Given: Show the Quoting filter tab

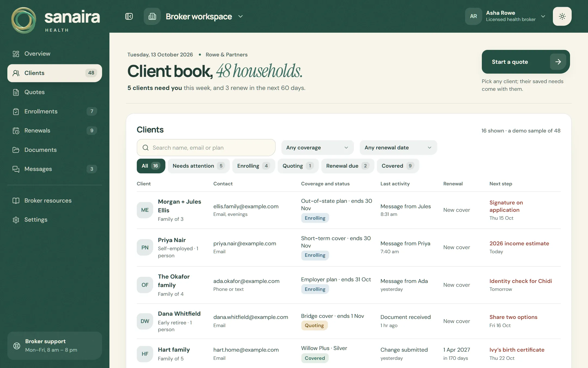Looking at the screenshot, I should point(298,166).
